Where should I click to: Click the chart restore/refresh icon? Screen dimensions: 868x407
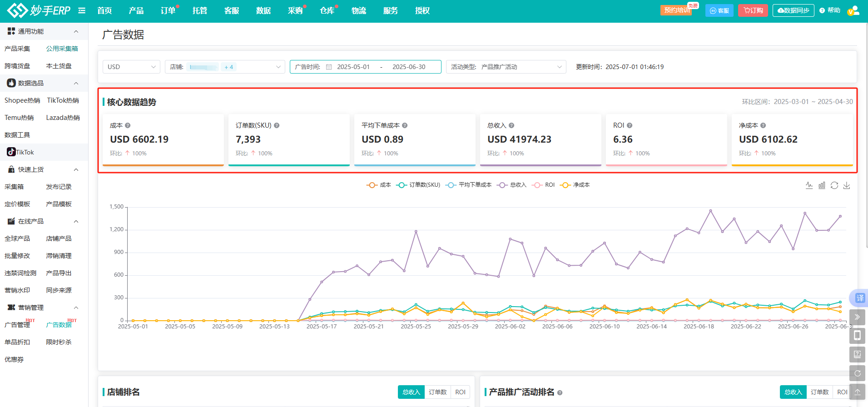point(834,185)
